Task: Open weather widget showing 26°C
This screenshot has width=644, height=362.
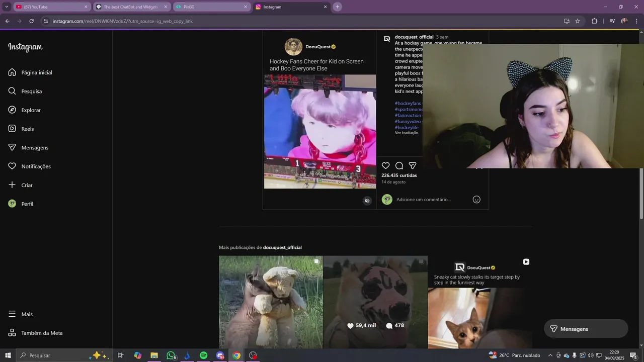Action: [514, 355]
